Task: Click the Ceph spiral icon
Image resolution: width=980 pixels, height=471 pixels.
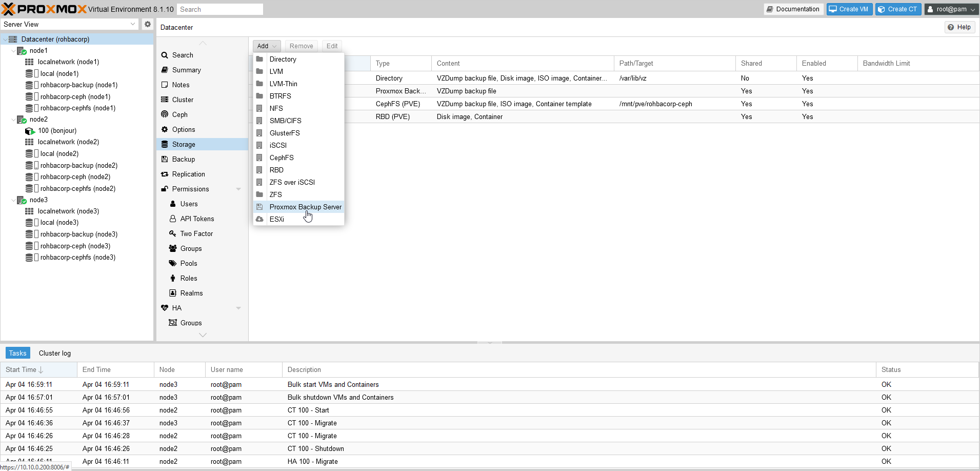Action: coord(165,114)
